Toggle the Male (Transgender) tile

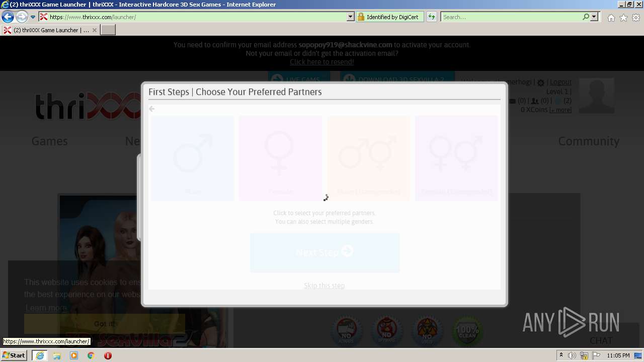(x=368, y=158)
